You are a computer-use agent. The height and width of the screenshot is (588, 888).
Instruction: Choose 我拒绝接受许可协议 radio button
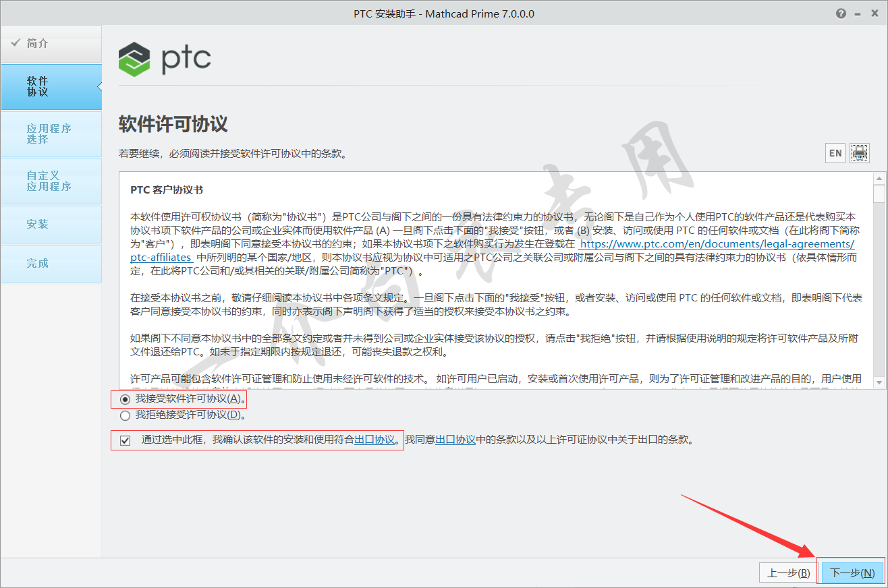tap(125, 415)
